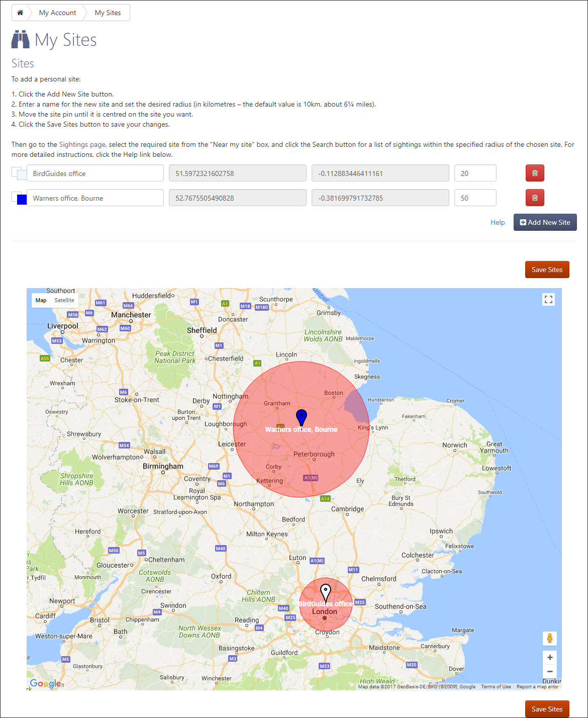Edit the Warners office, Bourne name field

(x=95, y=198)
